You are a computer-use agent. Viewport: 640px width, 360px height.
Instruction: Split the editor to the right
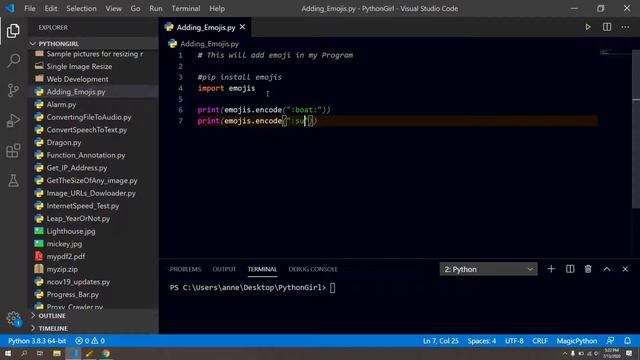(x=607, y=27)
